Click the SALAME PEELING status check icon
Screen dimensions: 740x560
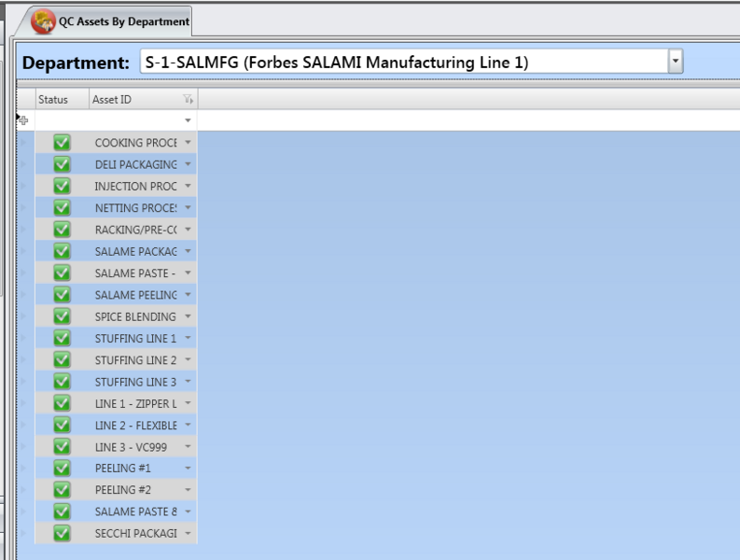tap(62, 295)
